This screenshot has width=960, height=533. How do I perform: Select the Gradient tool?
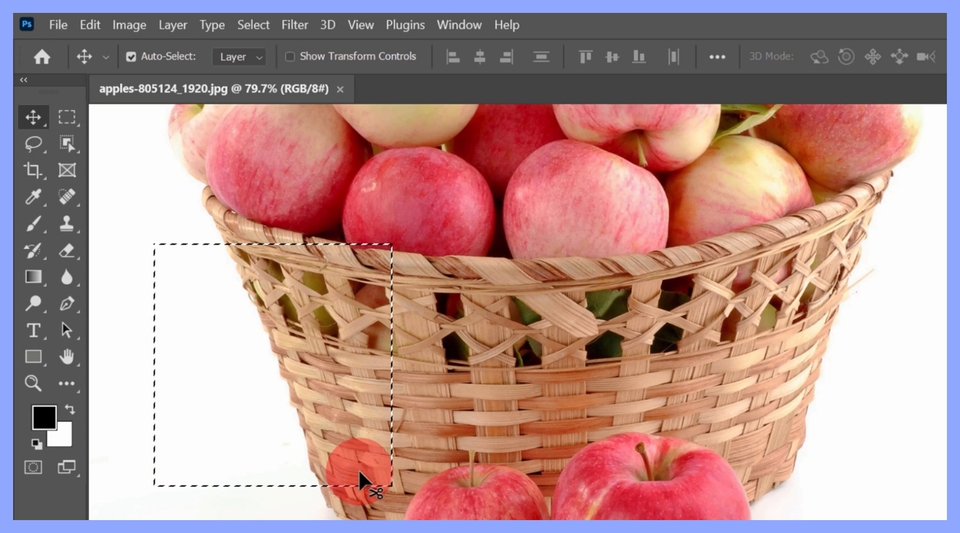(x=33, y=277)
